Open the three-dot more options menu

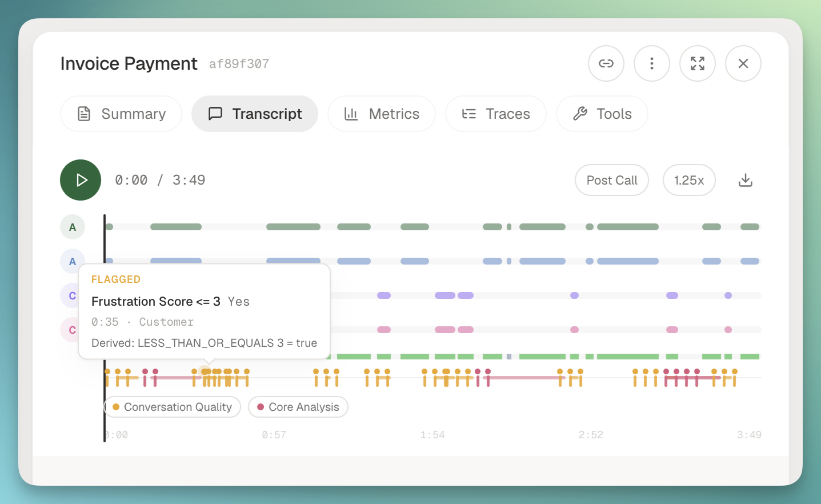pyautogui.click(x=652, y=63)
